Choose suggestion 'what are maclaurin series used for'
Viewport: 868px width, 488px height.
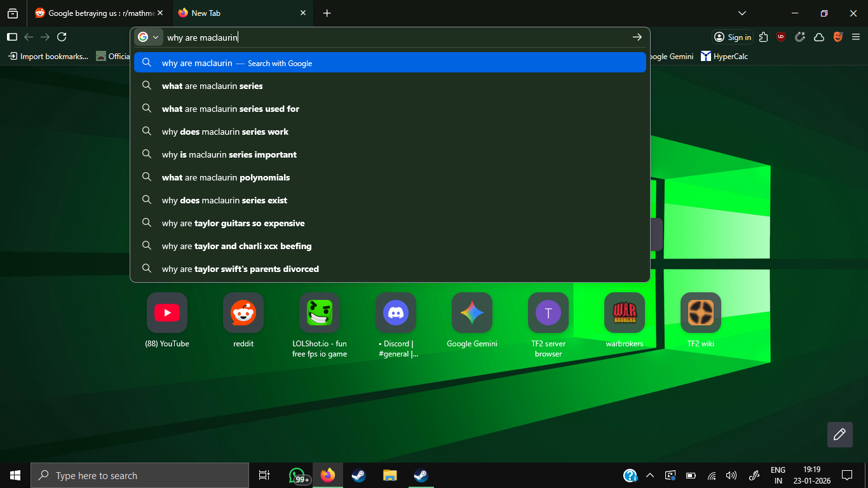(x=390, y=109)
